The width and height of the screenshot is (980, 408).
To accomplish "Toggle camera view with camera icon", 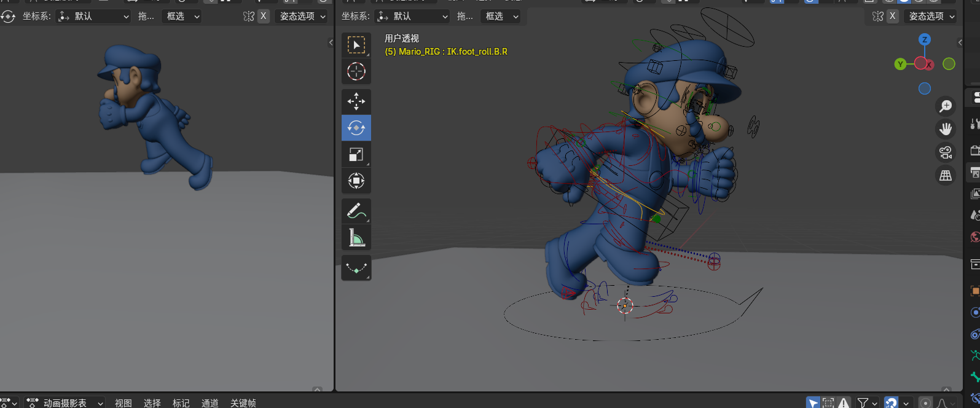I will (x=946, y=152).
